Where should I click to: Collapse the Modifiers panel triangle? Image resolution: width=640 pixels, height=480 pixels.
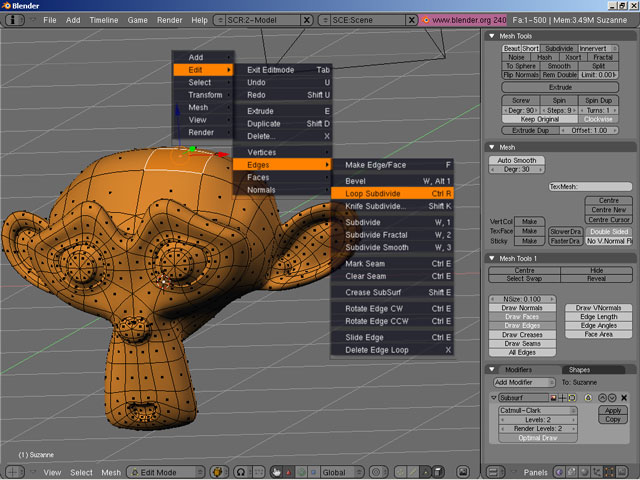(492, 370)
